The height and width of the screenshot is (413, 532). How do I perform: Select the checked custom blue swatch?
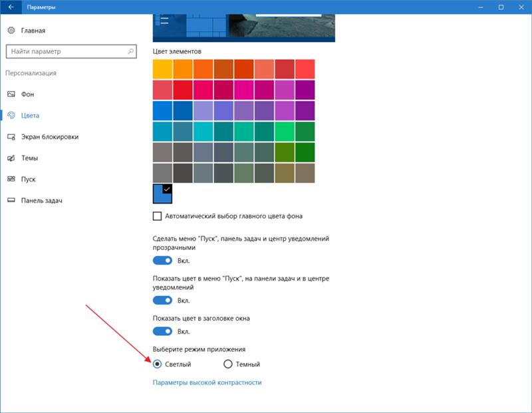click(162, 194)
